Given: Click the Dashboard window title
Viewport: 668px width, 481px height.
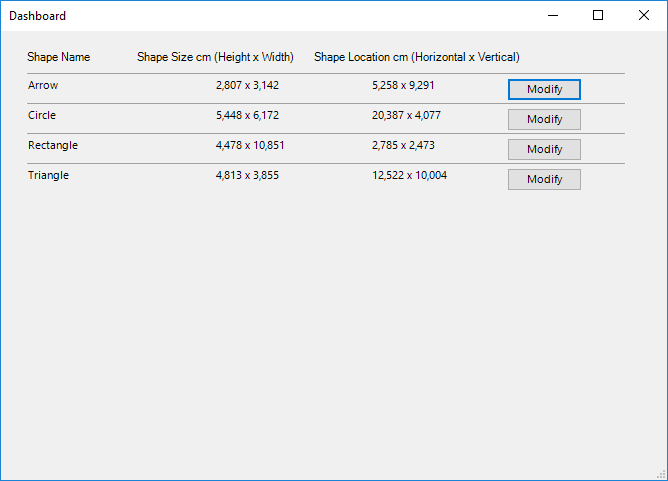Looking at the screenshot, I should (37, 16).
